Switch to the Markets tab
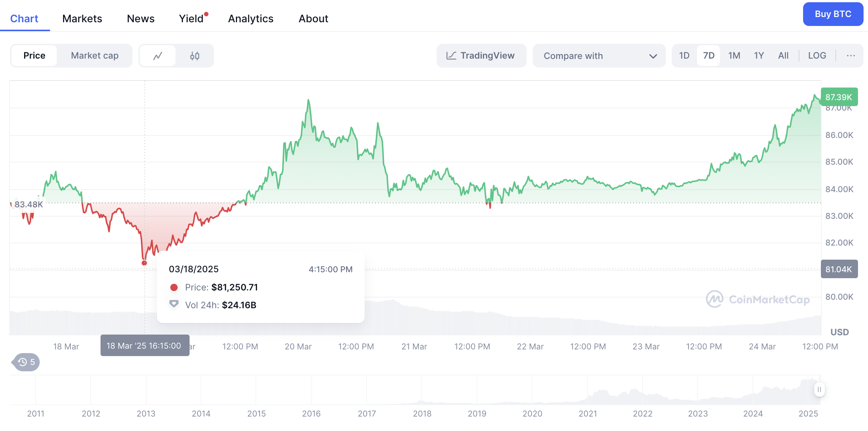The image size is (868, 431). point(82,19)
